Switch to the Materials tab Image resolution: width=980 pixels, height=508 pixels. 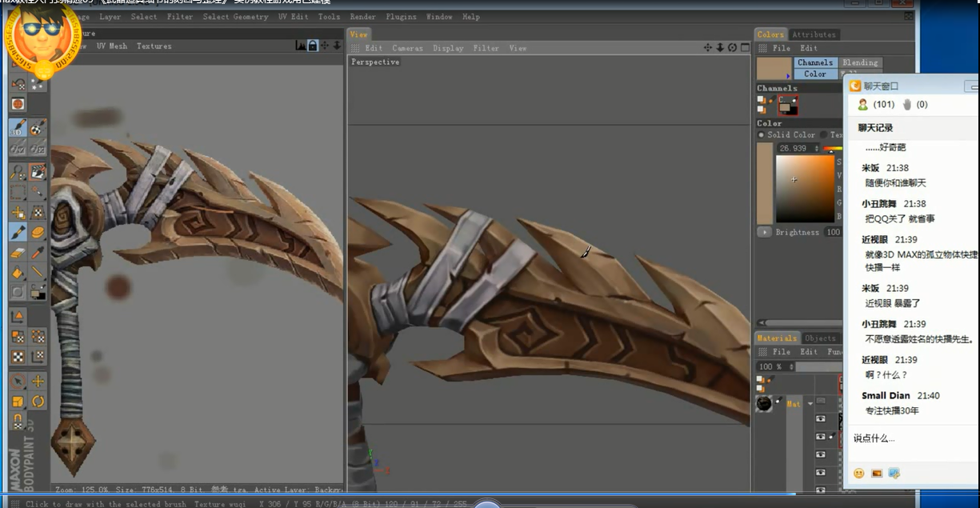click(x=778, y=338)
